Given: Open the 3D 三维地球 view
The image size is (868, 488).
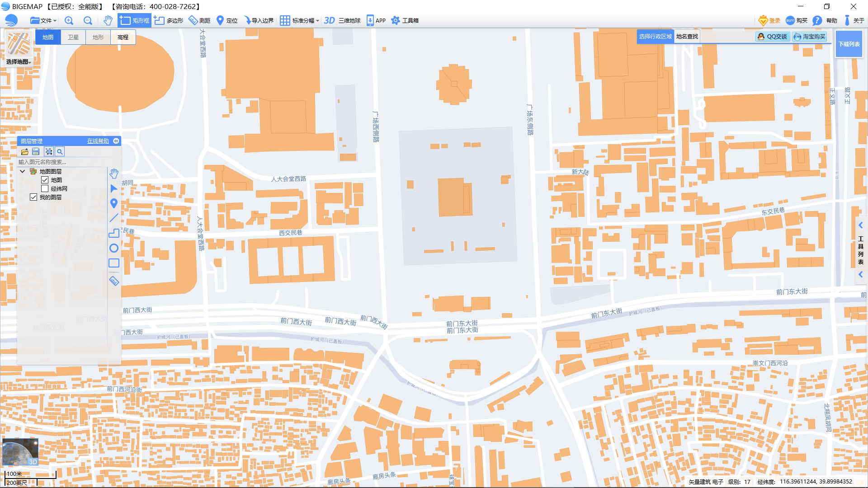Looking at the screenshot, I should tap(342, 20).
